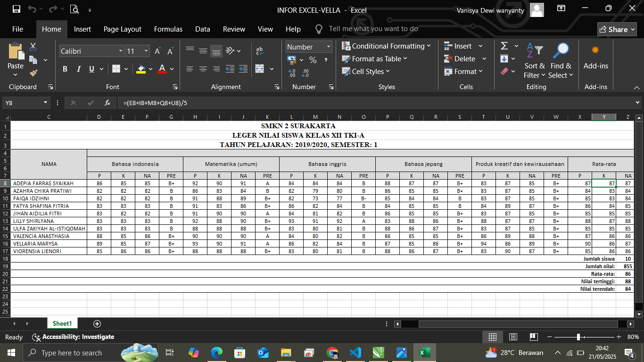This screenshot has height=362, width=644.
Task: Click the zoom slider handle
Action: click(578, 337)
